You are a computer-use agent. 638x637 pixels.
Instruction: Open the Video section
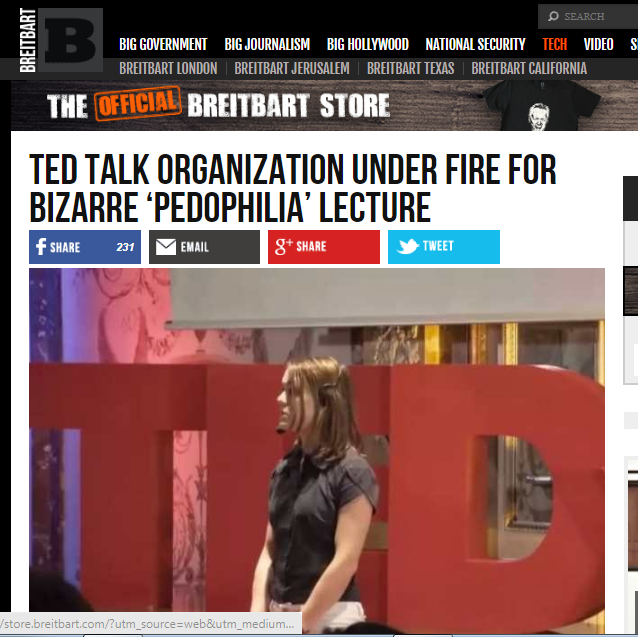click(599, 44)
